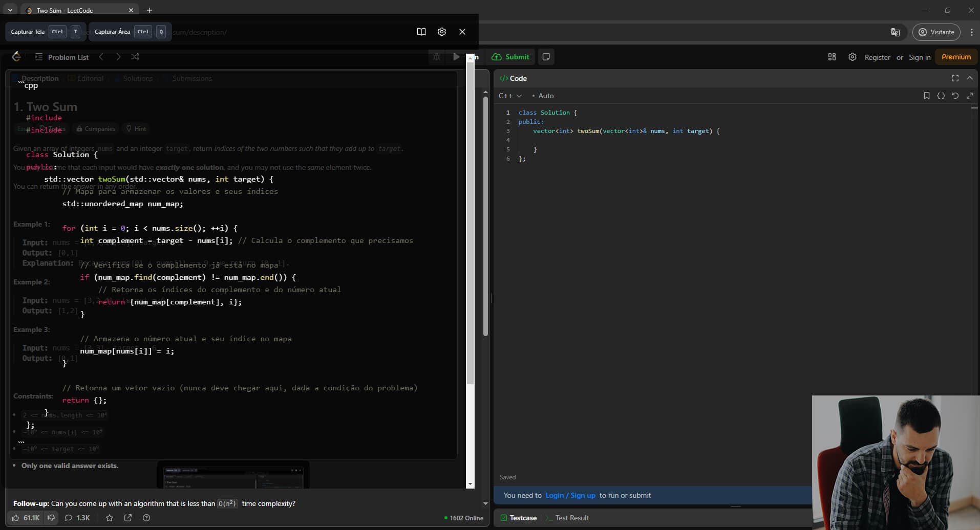Open the Testcase tab
This screenshot has width=980, height=530.
pyautogui.click(x=519, y=518)
